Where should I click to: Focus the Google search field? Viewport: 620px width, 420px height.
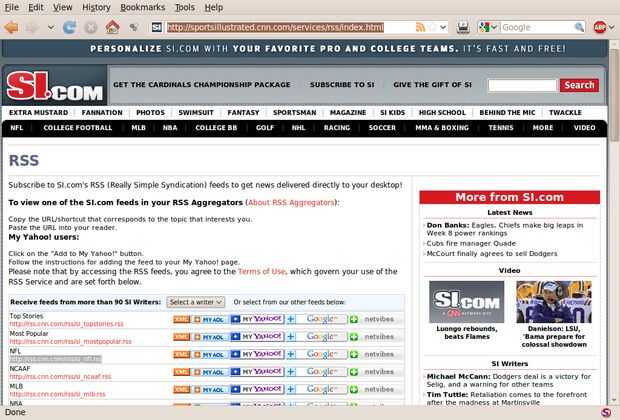pyautogui.click(x=537, y=27)
